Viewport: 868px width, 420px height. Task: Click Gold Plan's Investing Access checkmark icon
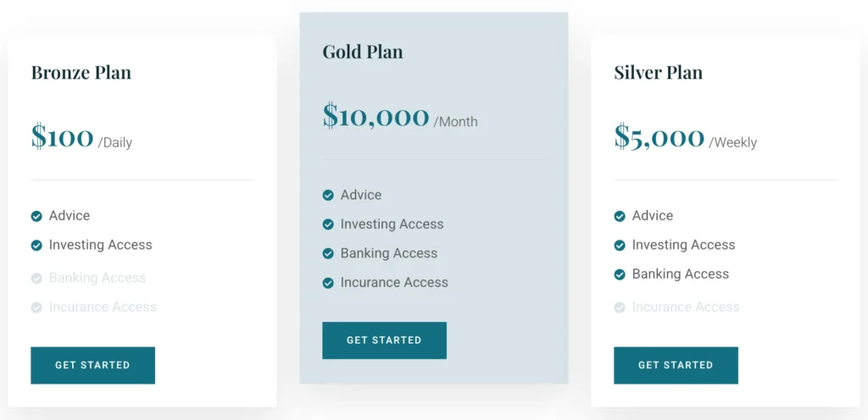pos(328,224)
